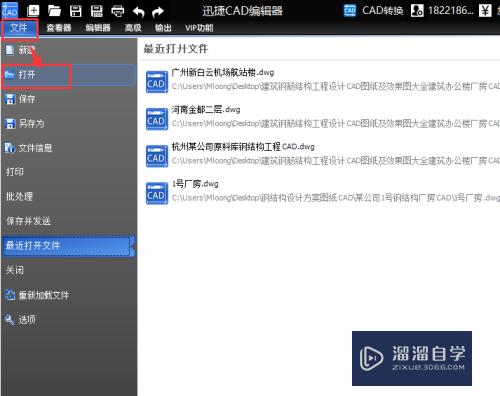Open 文件信息 menu entry
This screenshot has width=500, height=396.
pos(69,148)
